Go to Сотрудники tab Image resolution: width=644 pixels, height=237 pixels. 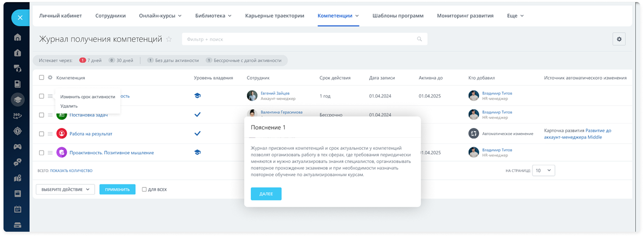(110, 15)
